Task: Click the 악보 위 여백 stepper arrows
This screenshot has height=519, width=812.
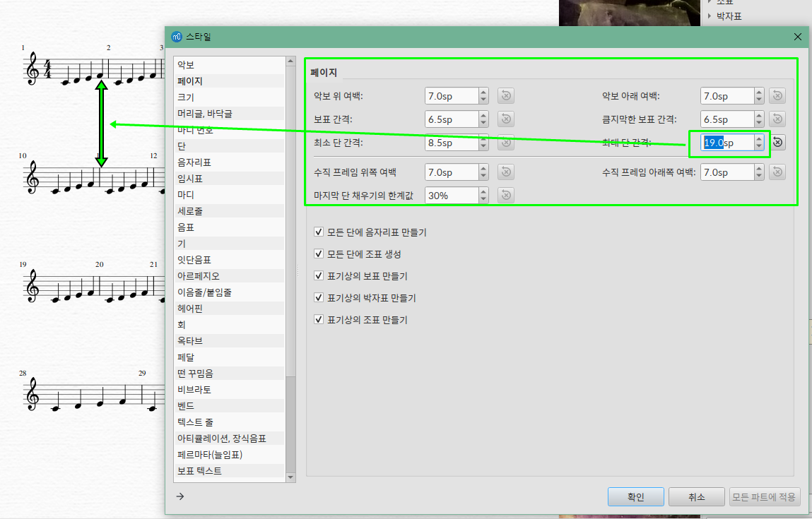Action: [x=483, y=96]
